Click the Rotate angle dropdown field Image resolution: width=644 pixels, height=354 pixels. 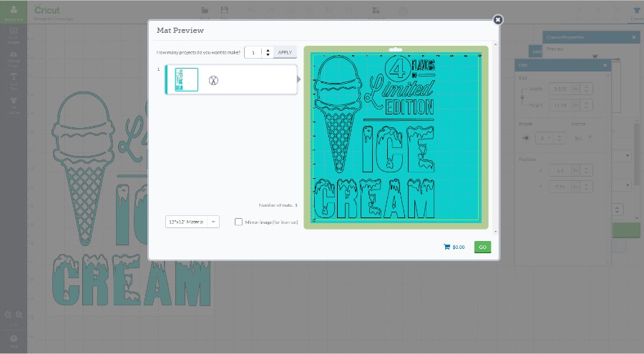tap(545, 138)
